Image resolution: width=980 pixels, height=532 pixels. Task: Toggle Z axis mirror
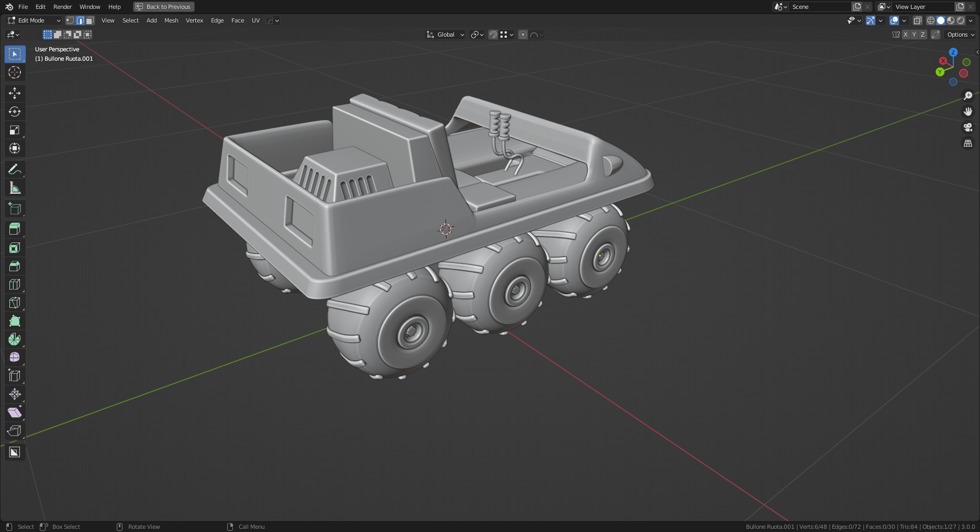point(922,35)
